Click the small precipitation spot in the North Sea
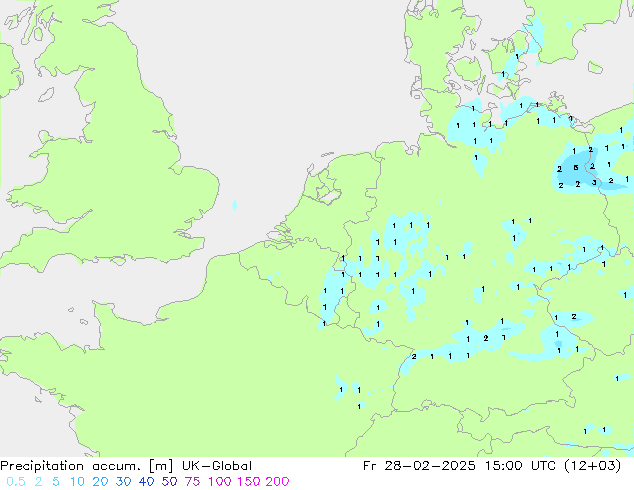 coord(235,205)
